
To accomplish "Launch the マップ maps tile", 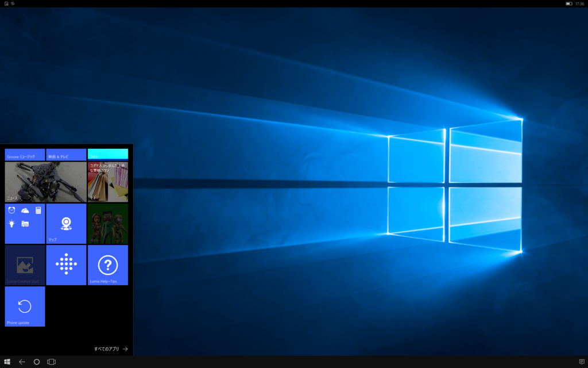I will pos(67,224).
